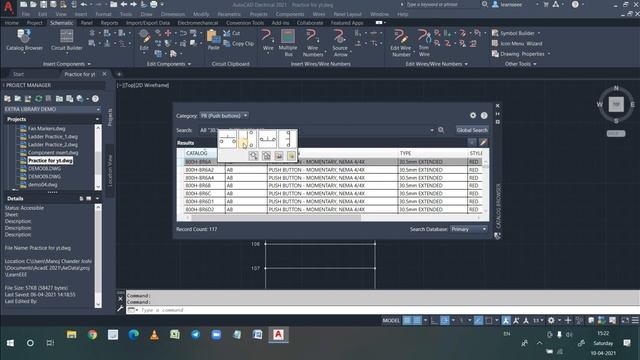Select demo04.dwg in project tree

point(42,184)
